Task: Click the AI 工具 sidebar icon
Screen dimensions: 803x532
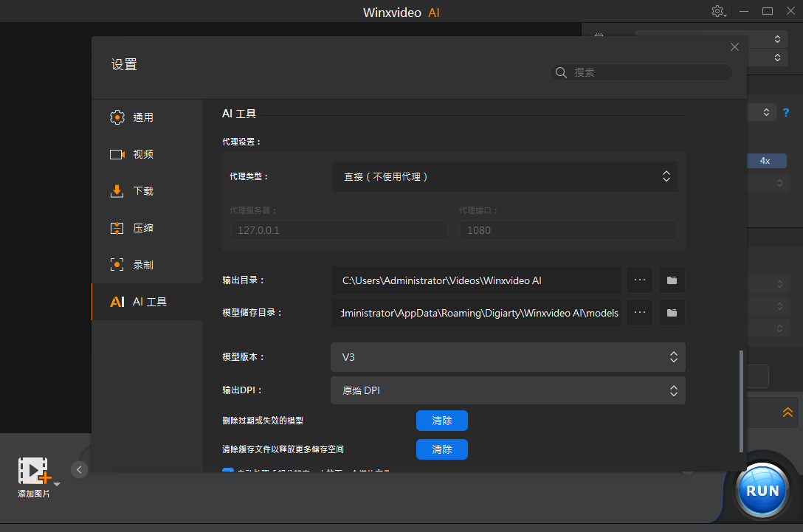Action: tap(118, 302)
